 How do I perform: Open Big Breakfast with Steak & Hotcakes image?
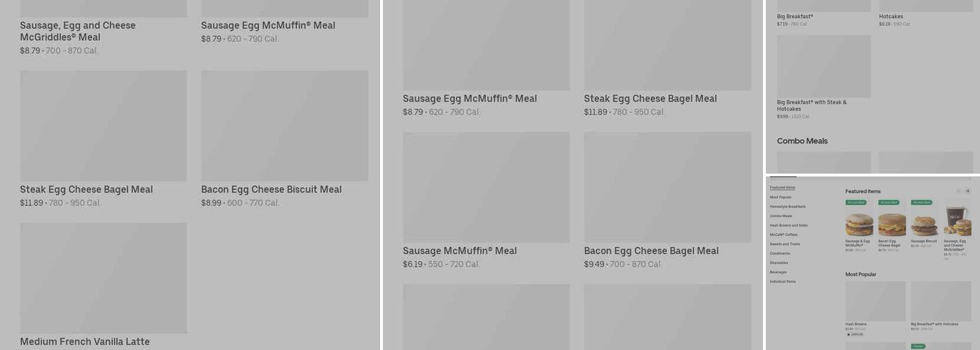(824, 66)
